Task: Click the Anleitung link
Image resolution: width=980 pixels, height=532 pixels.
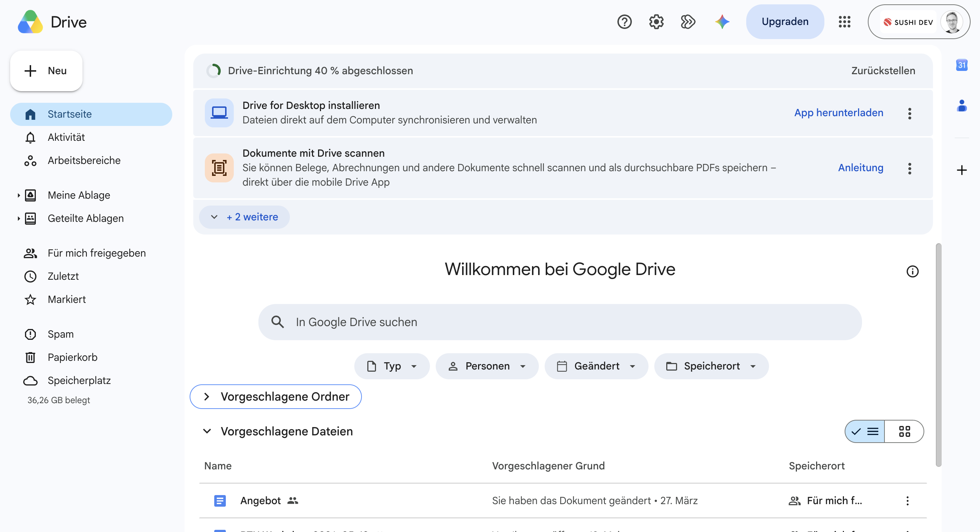Action: tap(860, 168)
